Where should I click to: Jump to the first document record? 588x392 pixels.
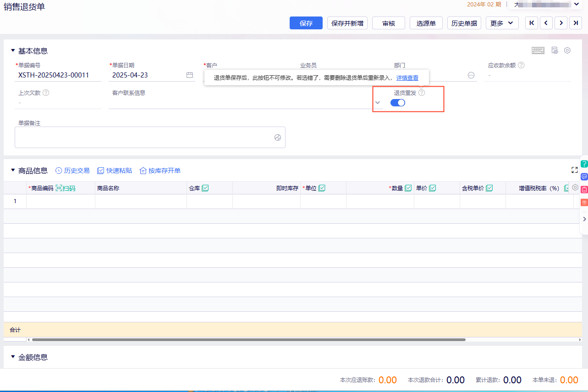[532, 23]
